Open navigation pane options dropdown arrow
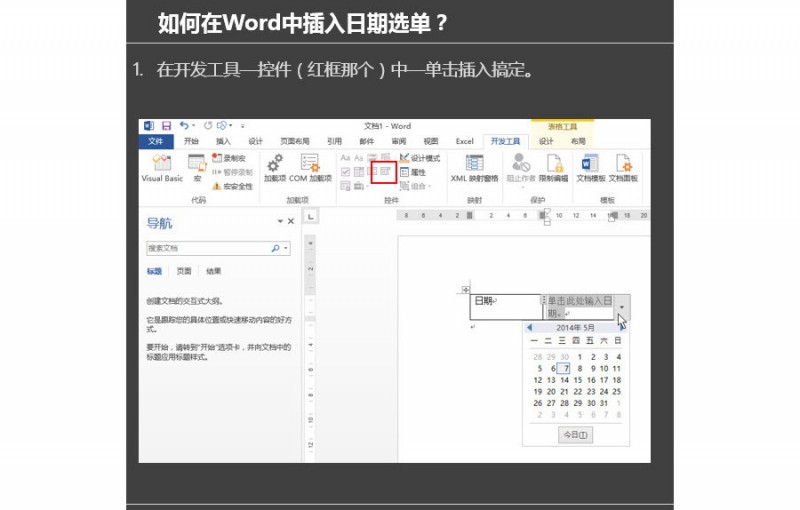This screenshot has height=510, width=800. pyautogui.click(x=280, y=221)
